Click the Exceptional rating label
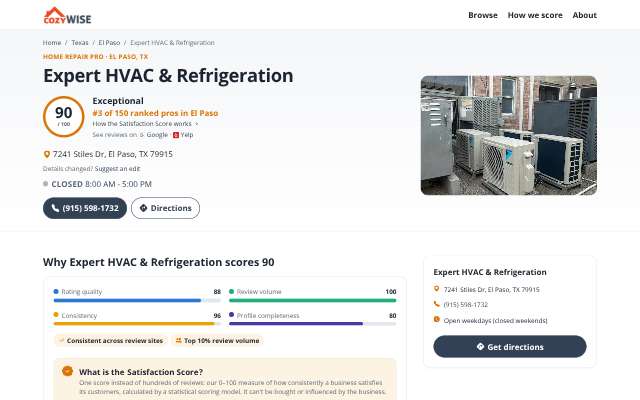The height and width of the screenshot is (400, 640). [118, 101]
